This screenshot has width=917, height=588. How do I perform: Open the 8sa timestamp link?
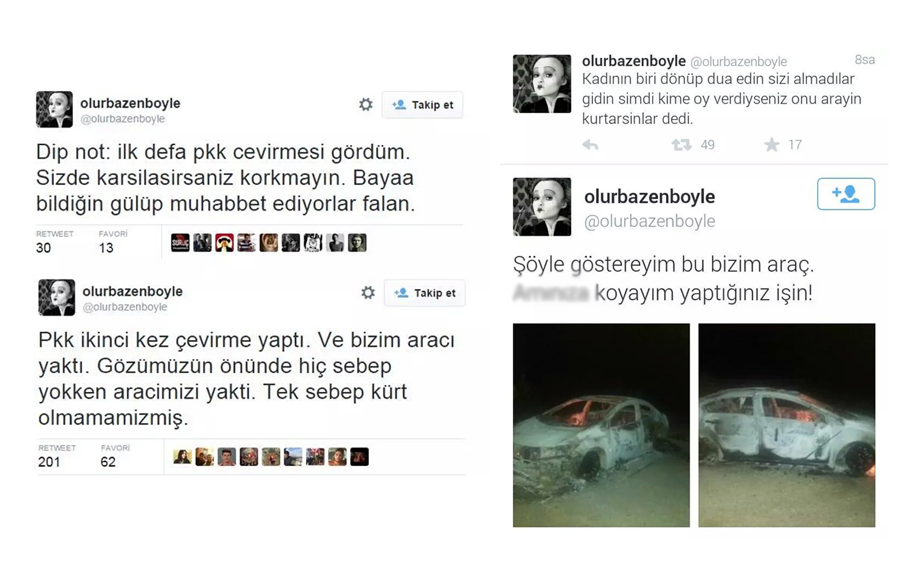coord(865,60)
